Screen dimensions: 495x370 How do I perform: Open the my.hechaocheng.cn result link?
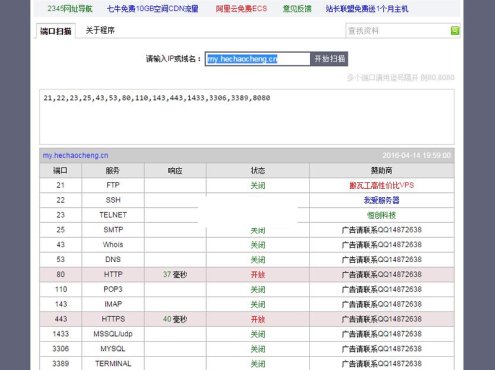point(75,155)
